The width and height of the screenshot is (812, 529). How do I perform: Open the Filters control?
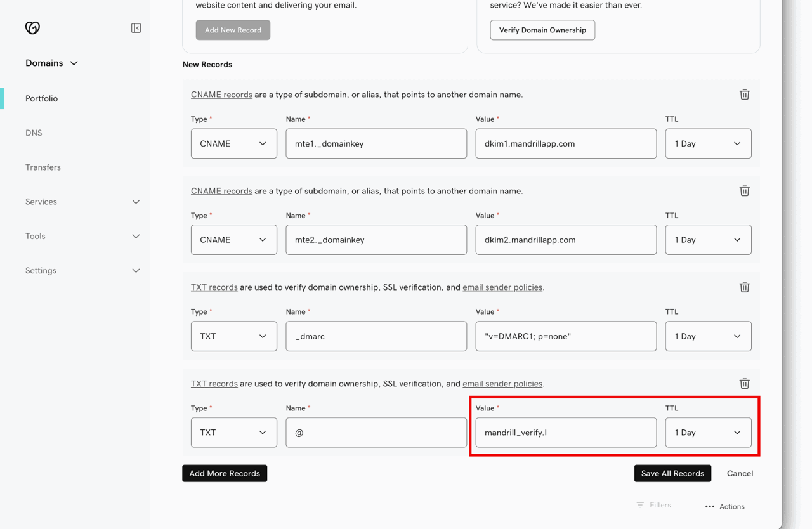654,504
